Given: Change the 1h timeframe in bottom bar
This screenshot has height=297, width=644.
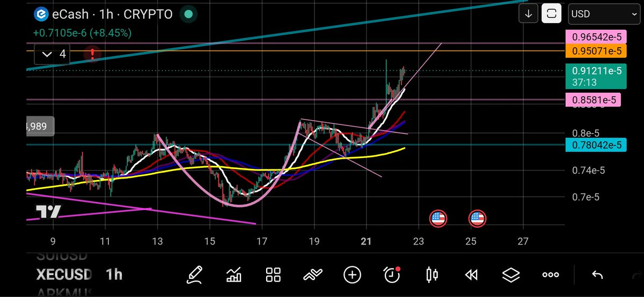Looking at the screenshot, I should (114, 275).
